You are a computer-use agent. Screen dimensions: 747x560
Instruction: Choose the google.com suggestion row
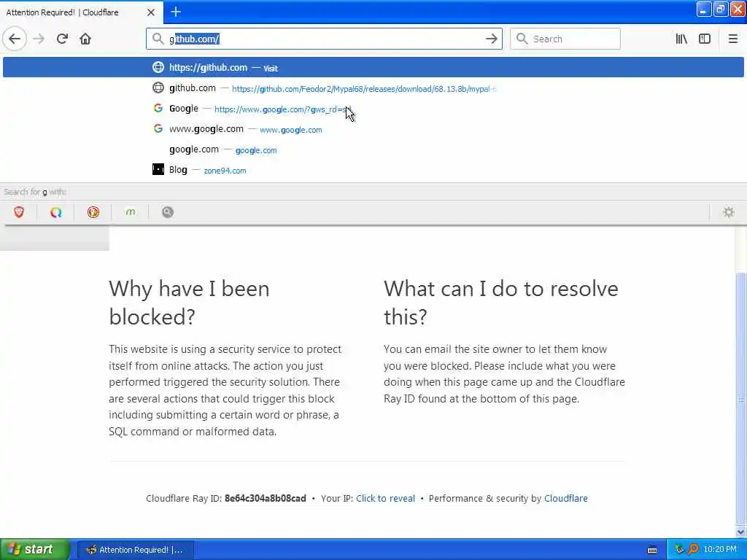373,149
